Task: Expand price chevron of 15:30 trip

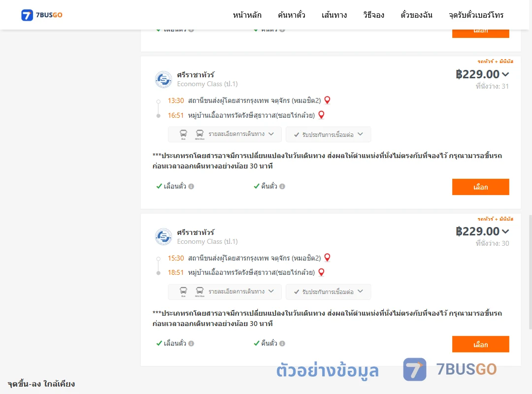Action: click(505, 231)
